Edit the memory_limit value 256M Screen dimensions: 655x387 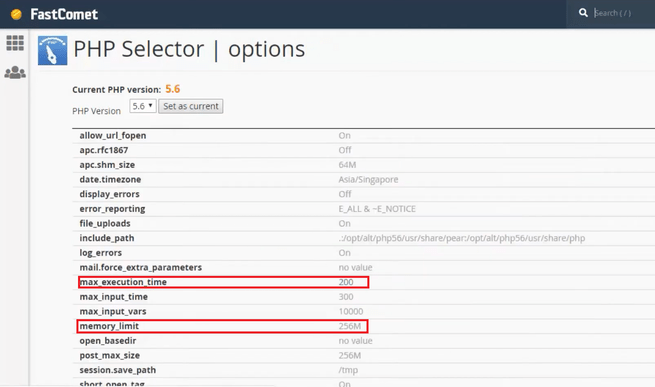(x=350, y=326)
